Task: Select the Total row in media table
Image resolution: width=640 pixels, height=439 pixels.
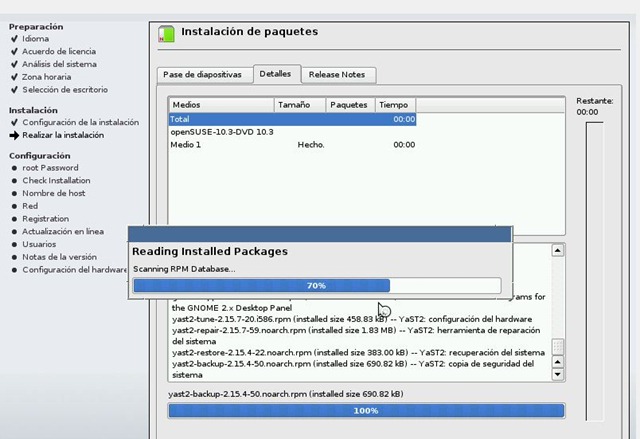Action: (x=292, y=119)
